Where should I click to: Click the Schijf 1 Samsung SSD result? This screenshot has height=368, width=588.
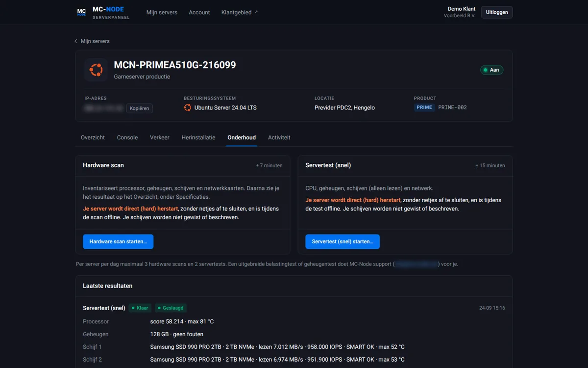277,347
